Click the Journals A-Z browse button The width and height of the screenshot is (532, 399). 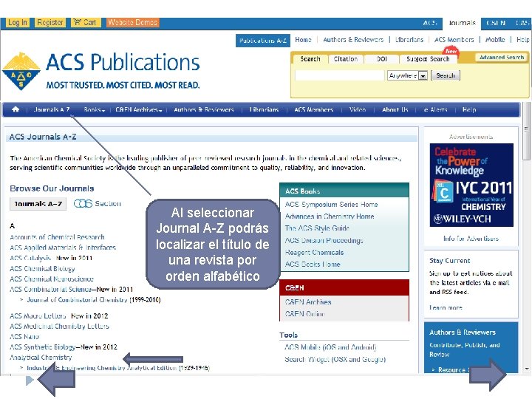click(38, 204)
